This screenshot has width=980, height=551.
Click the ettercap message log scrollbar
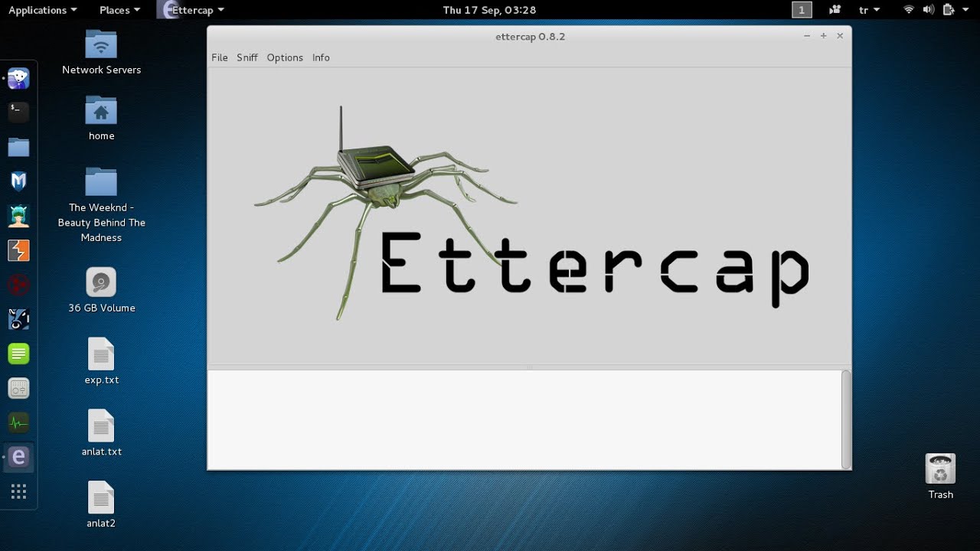click(x=845, y=419)
